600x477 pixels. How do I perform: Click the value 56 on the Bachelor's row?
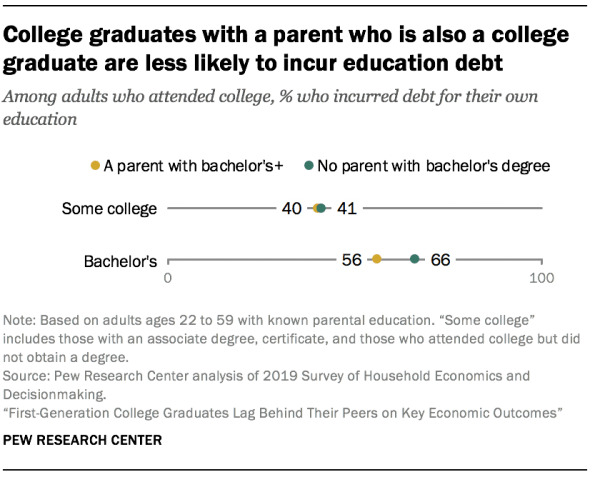click(351, 259)
